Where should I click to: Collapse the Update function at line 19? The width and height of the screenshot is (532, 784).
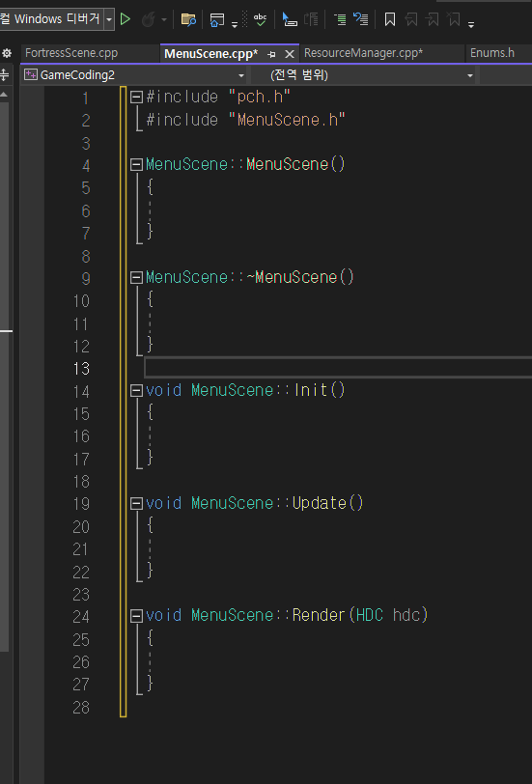pos(136,504)
